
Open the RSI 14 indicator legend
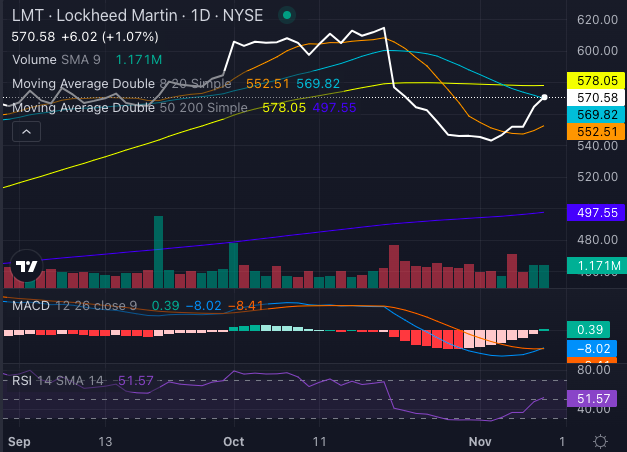(58, 380)
